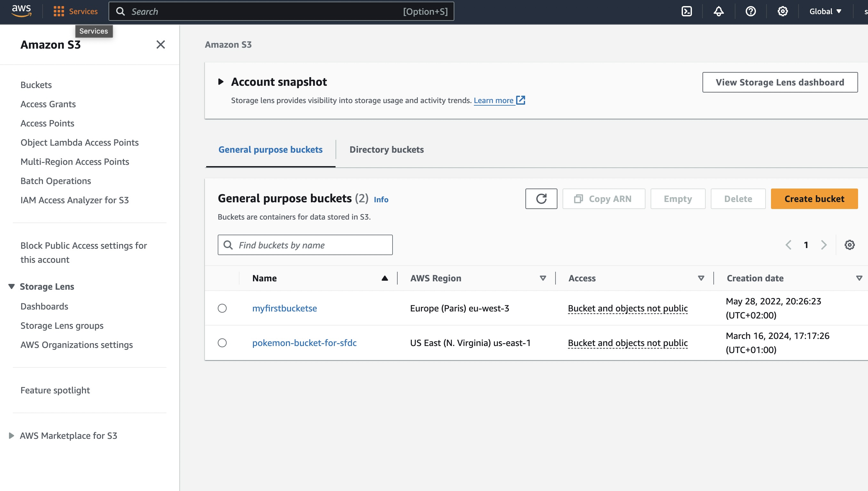Open the CloudShell terminal icon
Viewport: 868px width, 491px height.
tap(686, 12)
